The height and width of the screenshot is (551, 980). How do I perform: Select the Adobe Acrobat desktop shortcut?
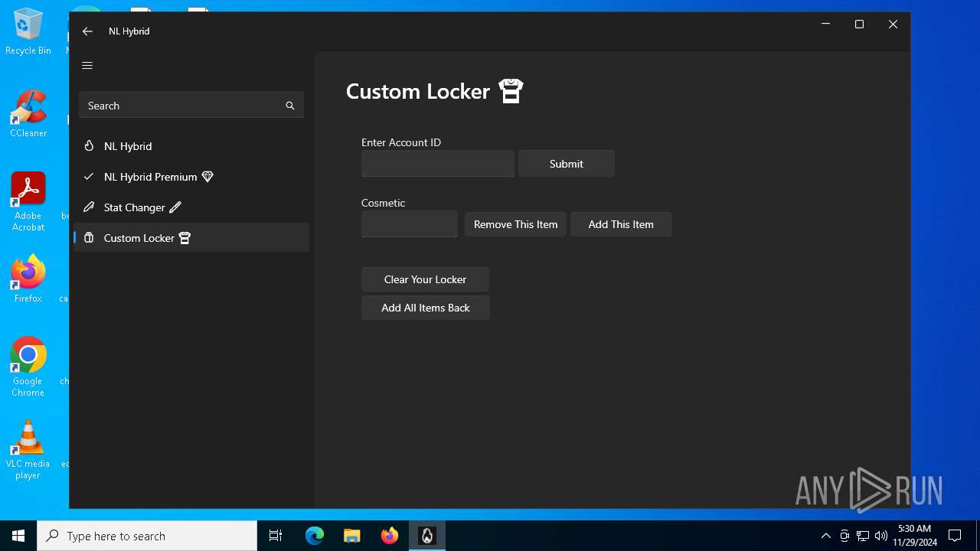(28, 202)
